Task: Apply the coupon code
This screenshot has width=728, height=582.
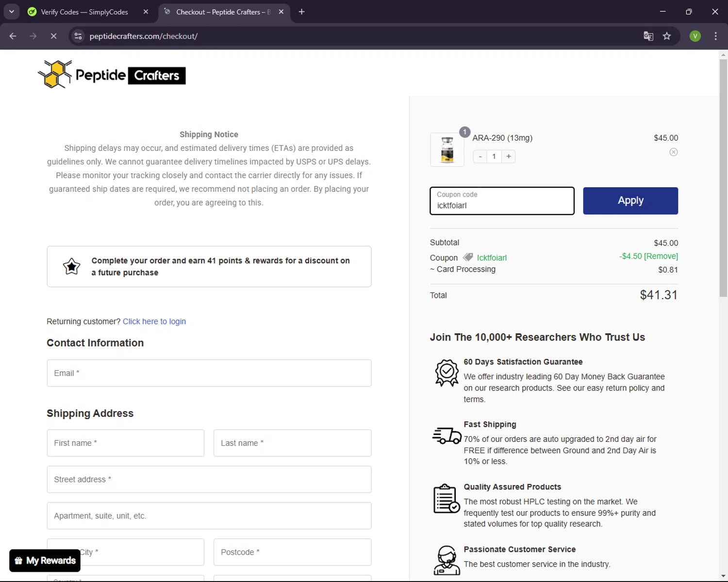Action: pos(630,201)
